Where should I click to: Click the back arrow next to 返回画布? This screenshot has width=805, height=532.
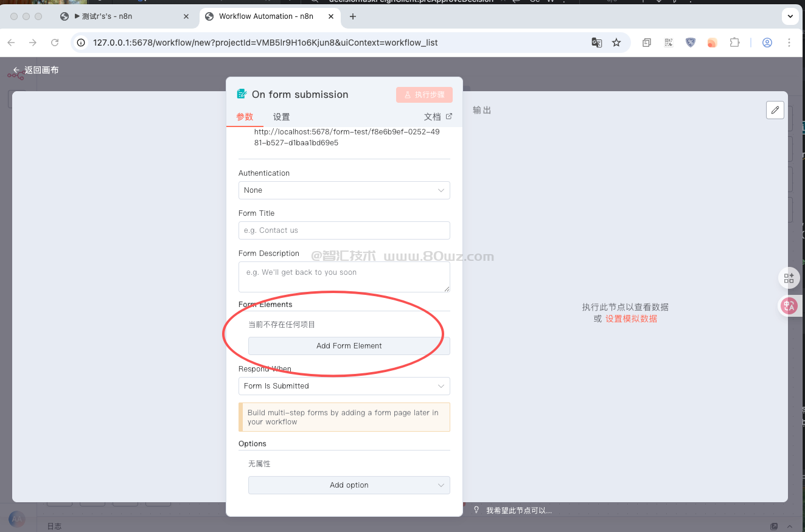tap(16, 70)
